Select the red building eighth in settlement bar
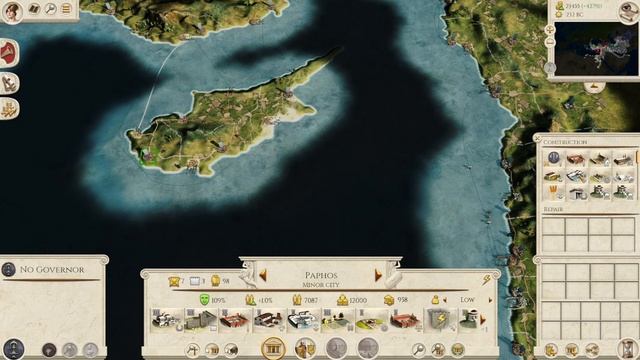 (406, 320)
